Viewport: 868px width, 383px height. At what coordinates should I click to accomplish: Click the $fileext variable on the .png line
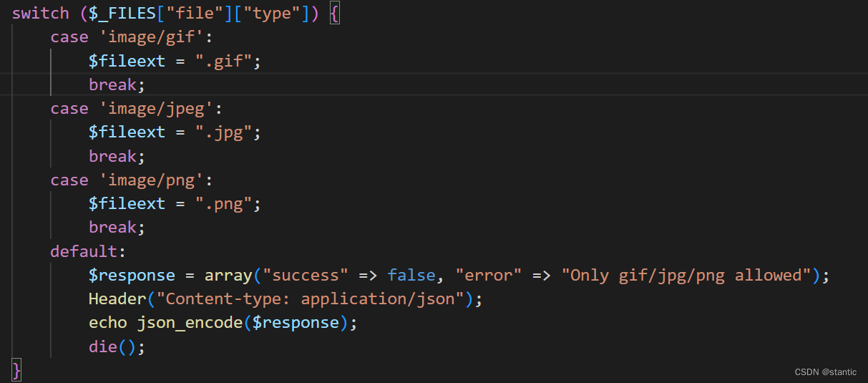[127, 204]
